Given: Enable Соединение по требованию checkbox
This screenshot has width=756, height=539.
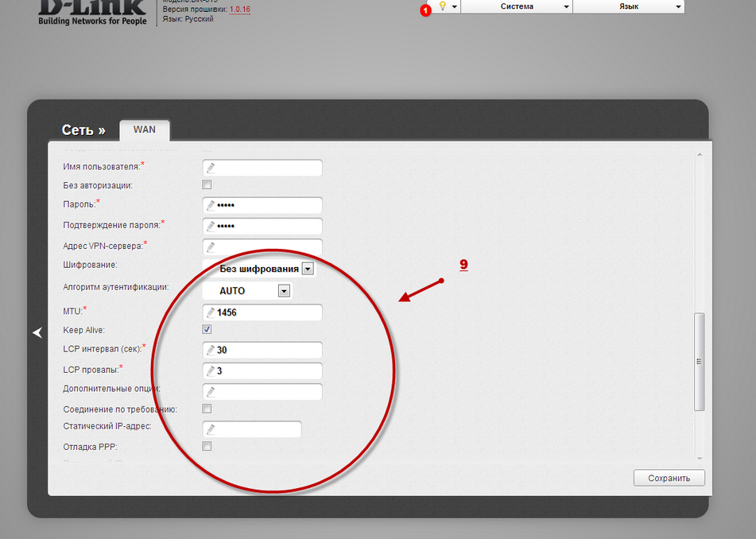Looking at the screenshot, I should [207, 409].
